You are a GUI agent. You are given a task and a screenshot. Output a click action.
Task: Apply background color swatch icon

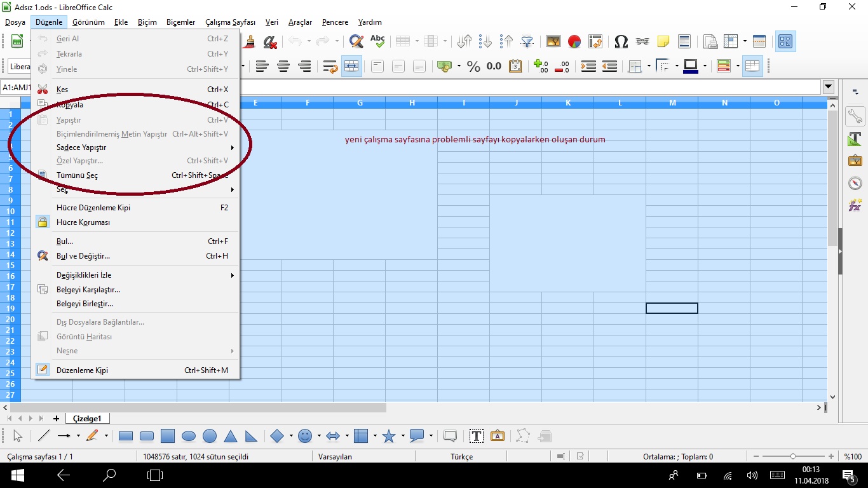tap(691, 66)
